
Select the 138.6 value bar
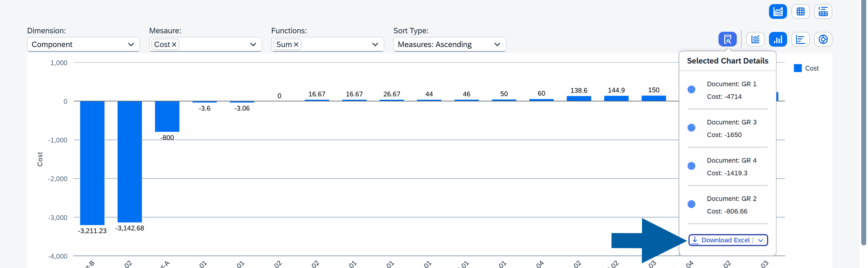coord(579,99)
